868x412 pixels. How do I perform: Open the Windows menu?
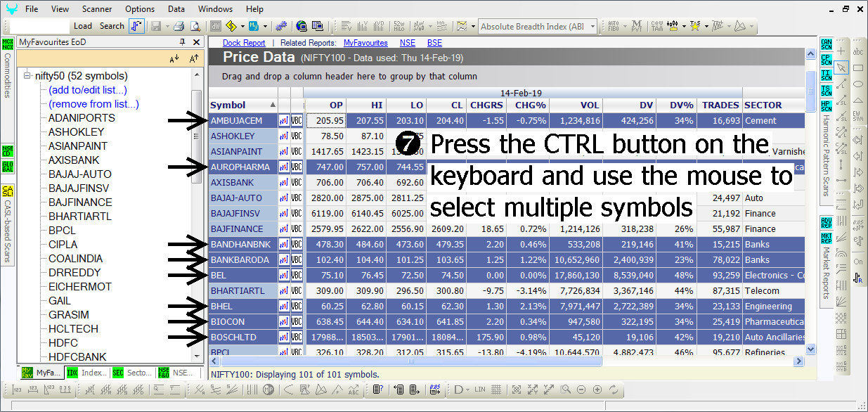click(216, 9)
